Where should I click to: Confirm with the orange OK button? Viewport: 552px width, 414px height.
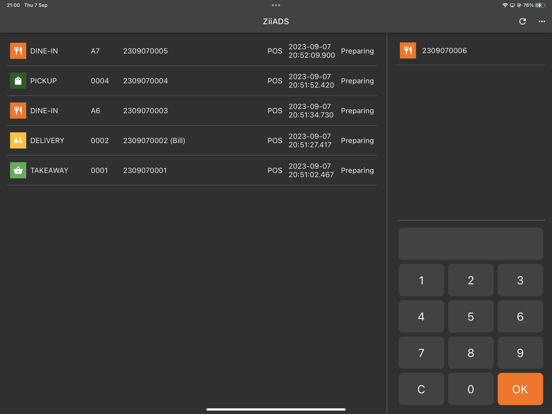point(520,389)
